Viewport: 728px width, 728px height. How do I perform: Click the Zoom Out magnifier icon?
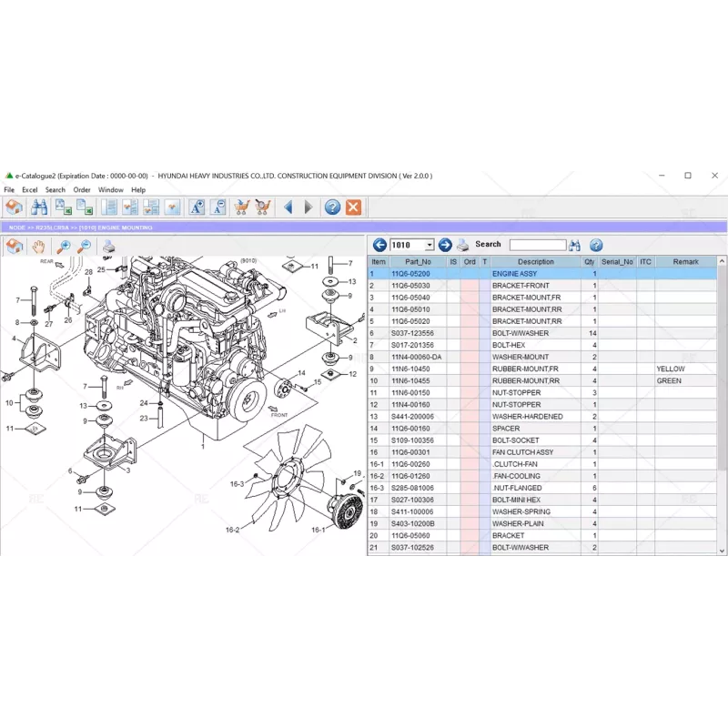click(x=84, y=246)
